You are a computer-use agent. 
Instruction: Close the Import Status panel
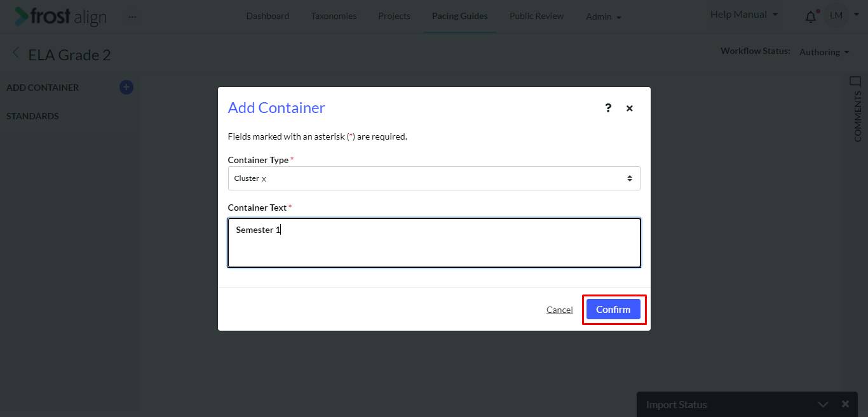[x=845, y=404]
